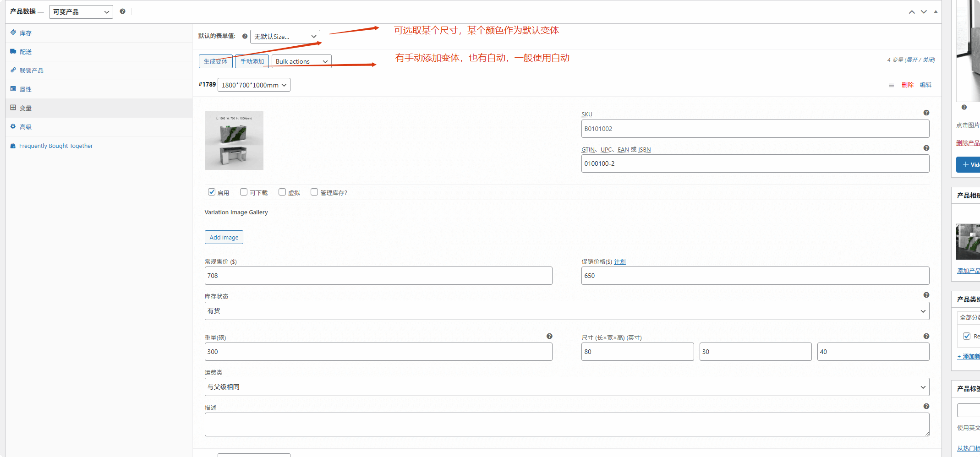Click the 库存状态 help icon
The height and width of the screenshot is (457, 980).
pos(926,295)
